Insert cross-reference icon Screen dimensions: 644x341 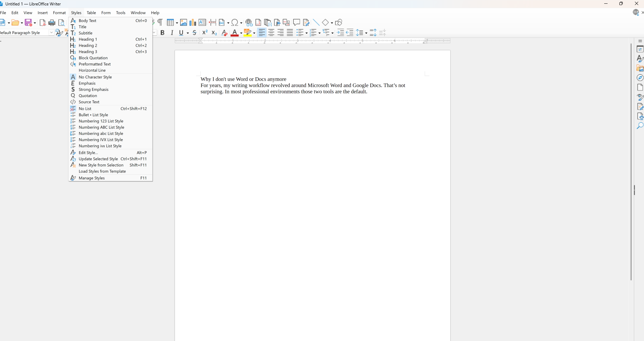pyautogui.click(x=286, y=22)
